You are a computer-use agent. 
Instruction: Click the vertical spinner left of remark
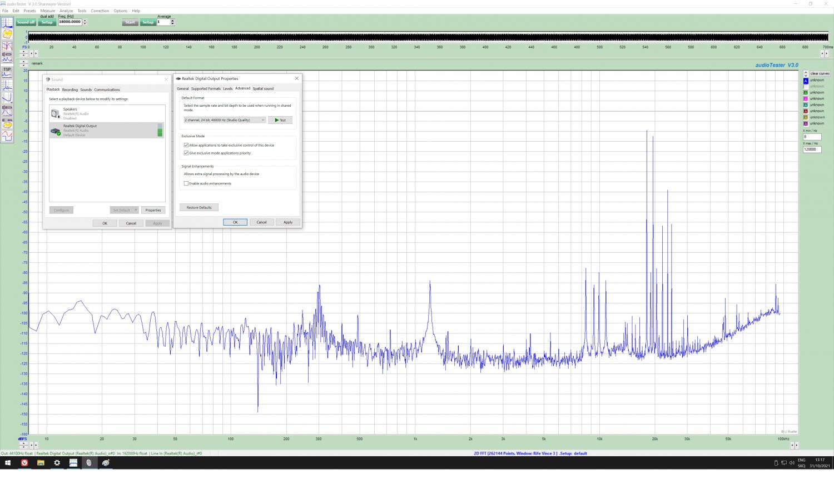pyautogui.click(x=23, y=63)
